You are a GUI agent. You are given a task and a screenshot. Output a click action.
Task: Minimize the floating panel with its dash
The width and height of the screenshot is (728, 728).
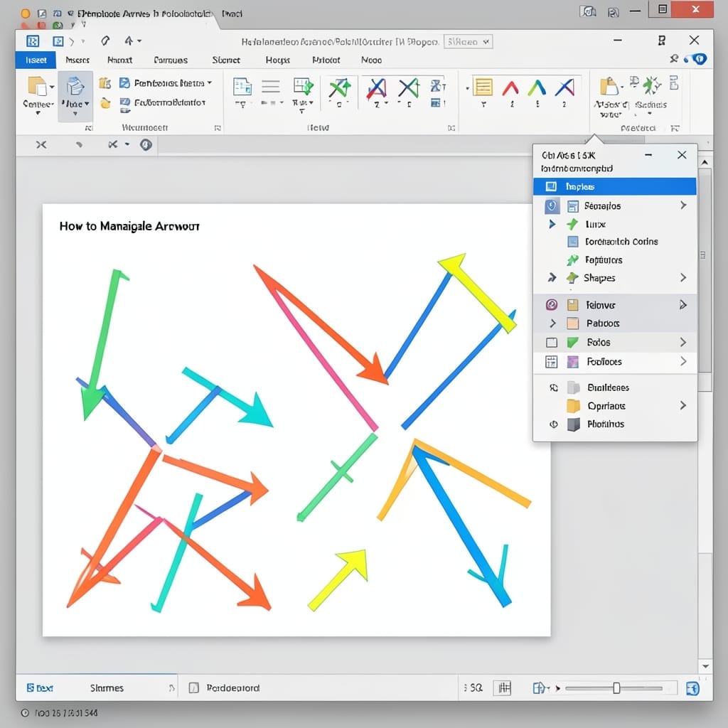coord(648,155)
